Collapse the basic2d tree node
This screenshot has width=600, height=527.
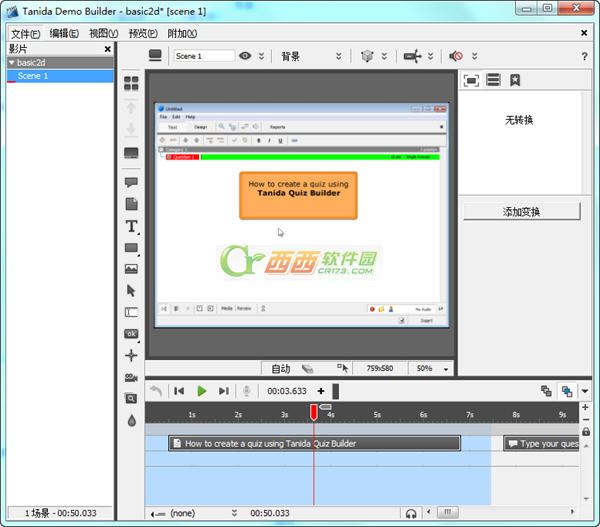point(12,62)
